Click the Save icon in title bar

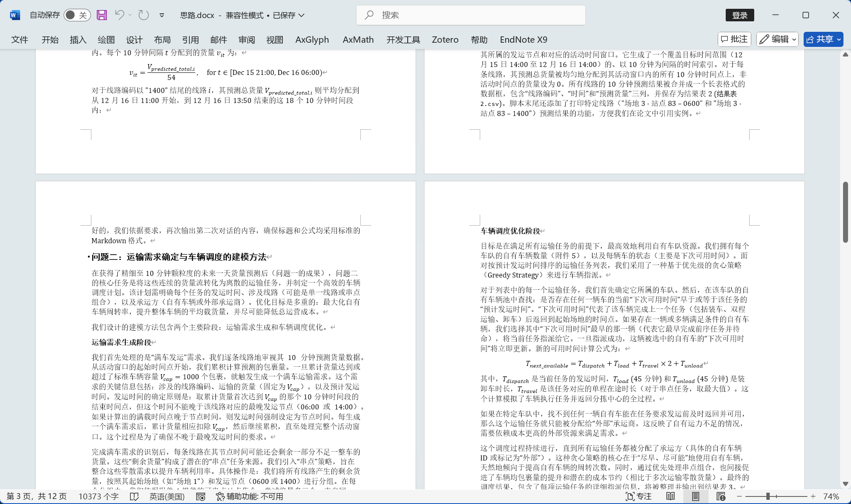point(102,15)
